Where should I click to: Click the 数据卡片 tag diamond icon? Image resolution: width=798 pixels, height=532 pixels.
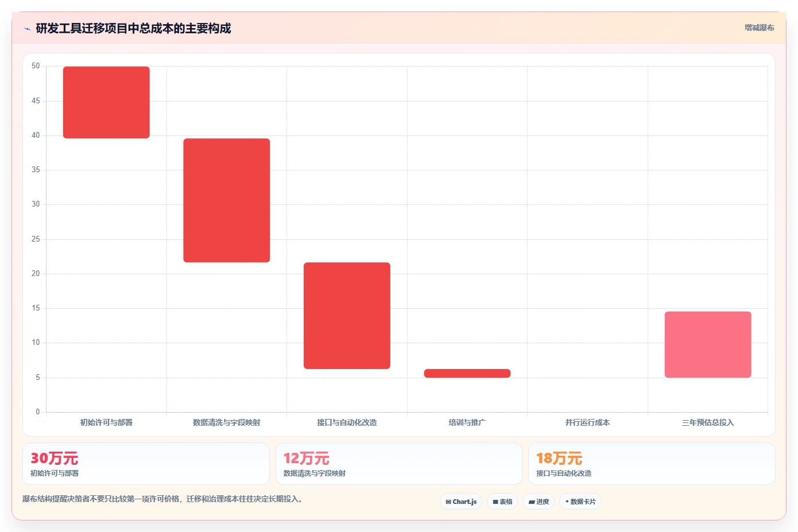[x=567, y=502]
